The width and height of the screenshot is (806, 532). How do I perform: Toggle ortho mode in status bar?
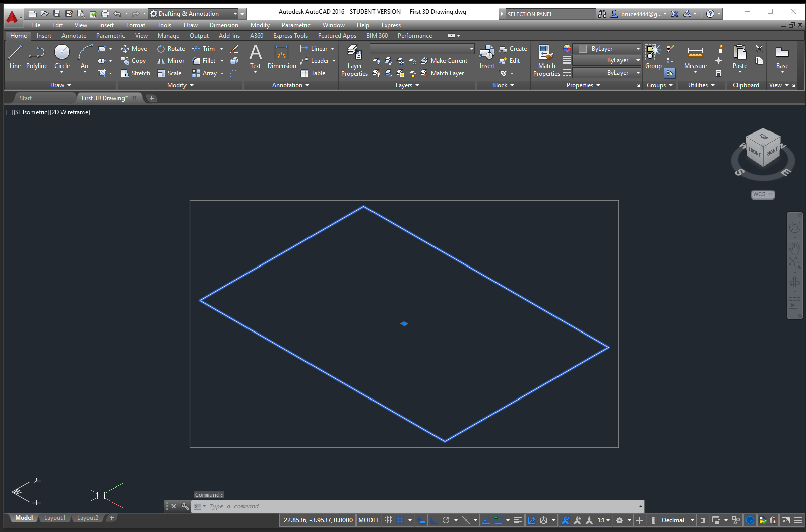(434, 520)
